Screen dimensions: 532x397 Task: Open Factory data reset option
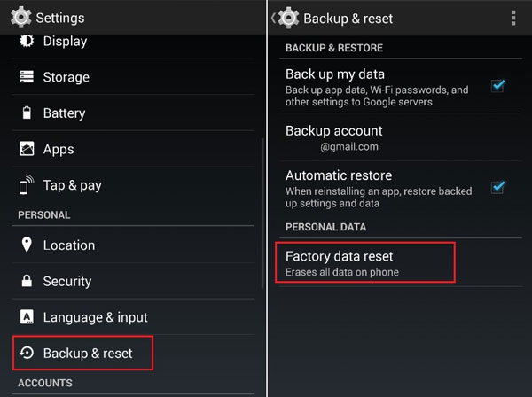[x=364, y=262]
